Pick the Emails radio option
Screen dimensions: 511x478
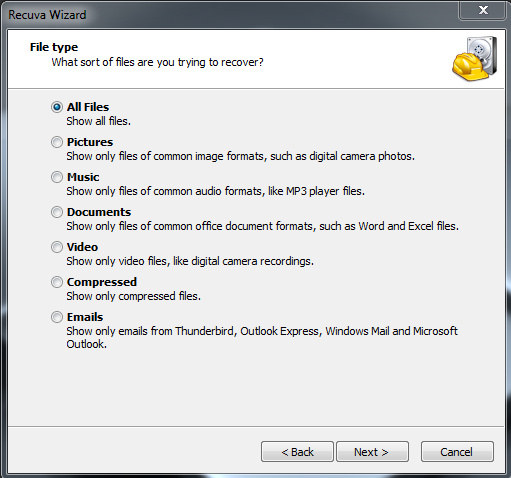(x=57, y=317)
